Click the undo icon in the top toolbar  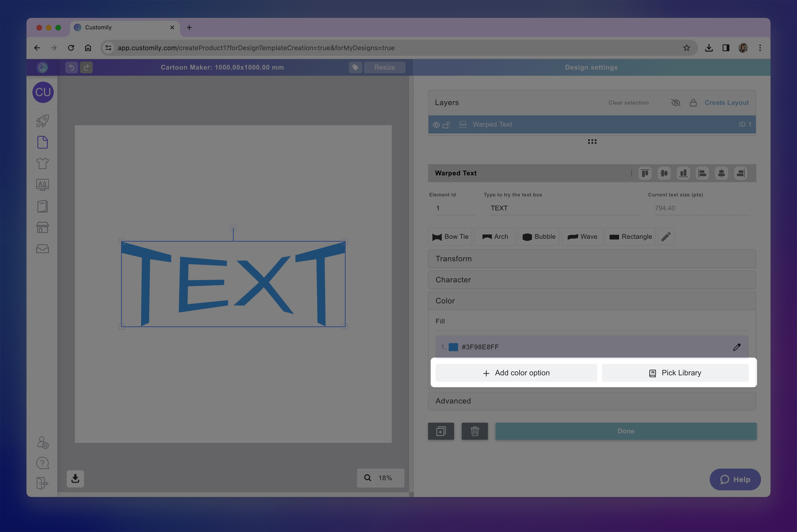[x=71, y=67]
